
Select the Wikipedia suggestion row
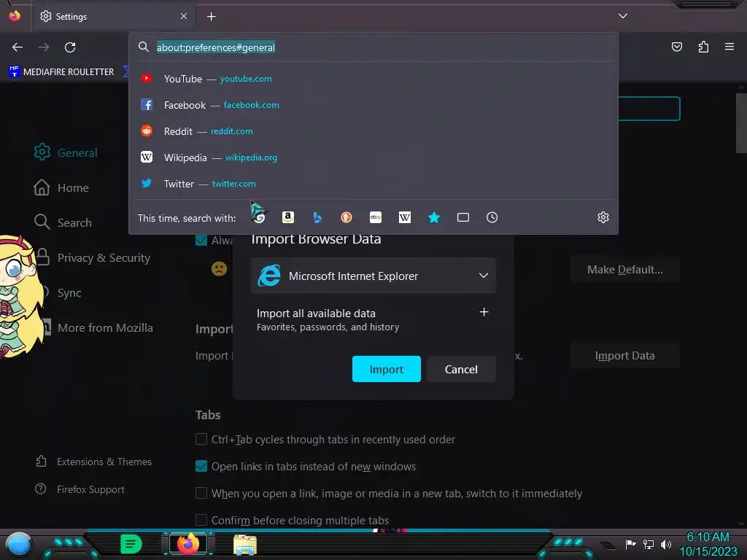373,157
